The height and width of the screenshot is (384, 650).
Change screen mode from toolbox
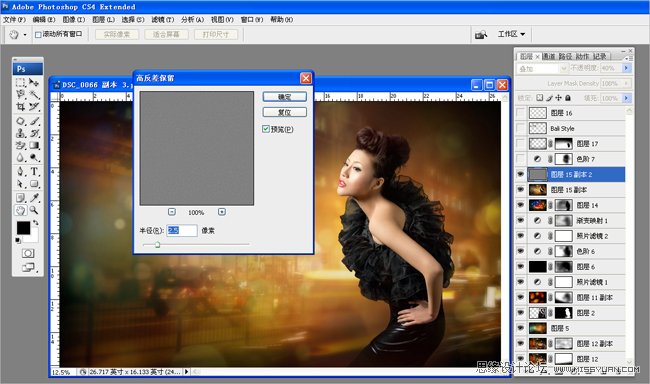[x=28, y=267]
